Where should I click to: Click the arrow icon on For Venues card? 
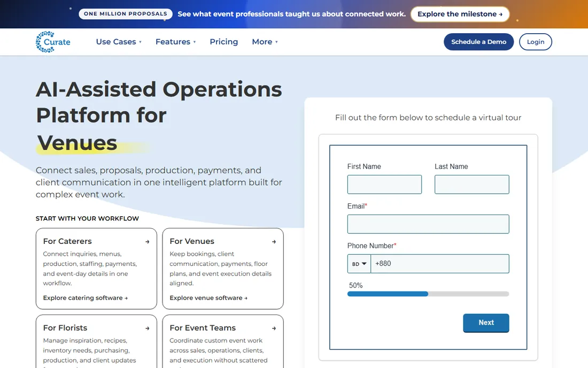click(x=274, y=242)
